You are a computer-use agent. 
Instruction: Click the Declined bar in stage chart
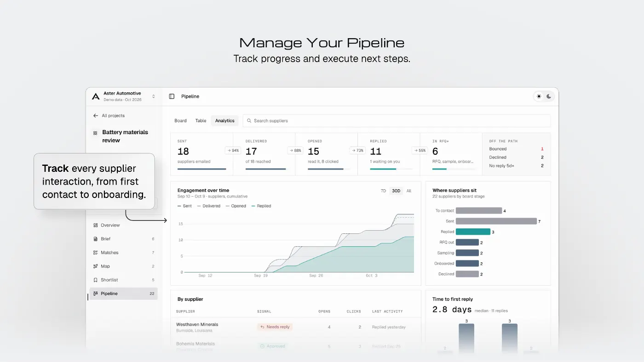point(467,274)
